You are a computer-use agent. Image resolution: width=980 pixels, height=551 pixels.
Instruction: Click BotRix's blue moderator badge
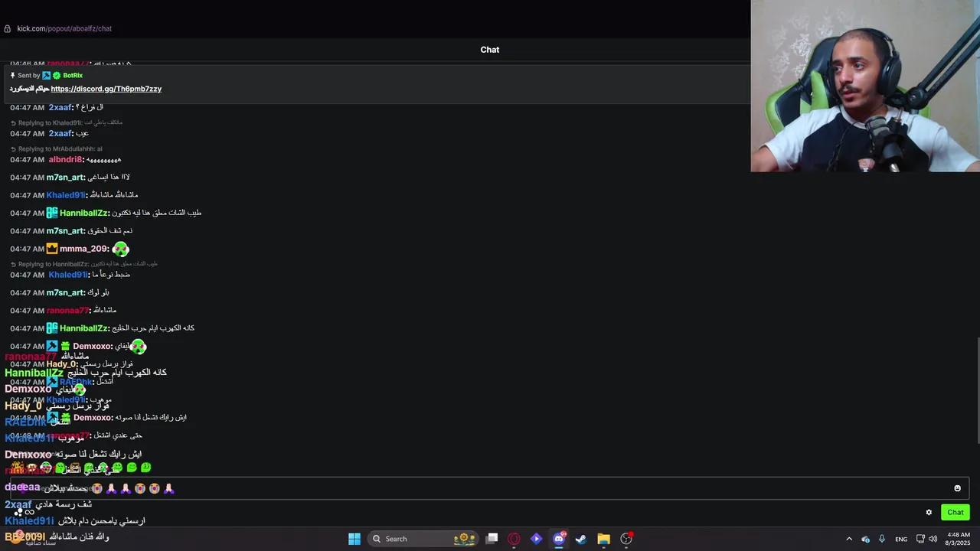(x=47, y=75)
